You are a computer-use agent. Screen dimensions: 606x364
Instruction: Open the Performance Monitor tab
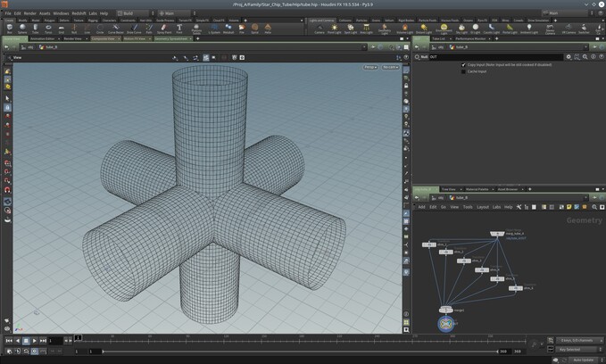coord(470,38)
